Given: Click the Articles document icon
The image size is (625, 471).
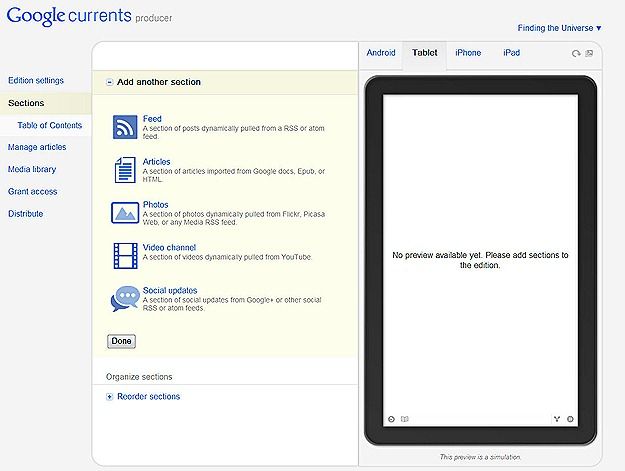Looking at the screenshot, I should click(x=125, y=170).
